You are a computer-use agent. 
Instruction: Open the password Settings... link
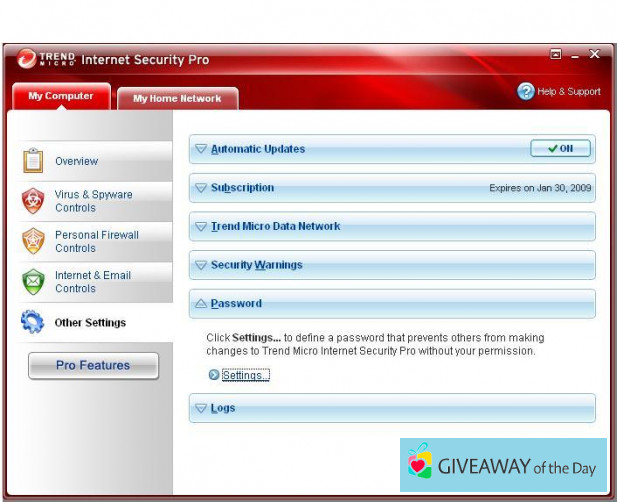coord(245,375)
